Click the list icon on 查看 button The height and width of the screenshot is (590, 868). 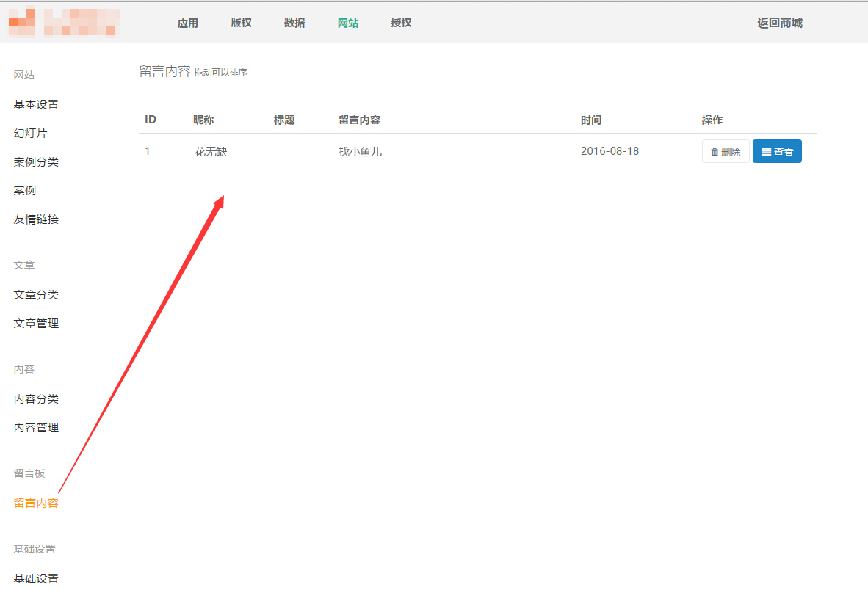pos(766,152)
